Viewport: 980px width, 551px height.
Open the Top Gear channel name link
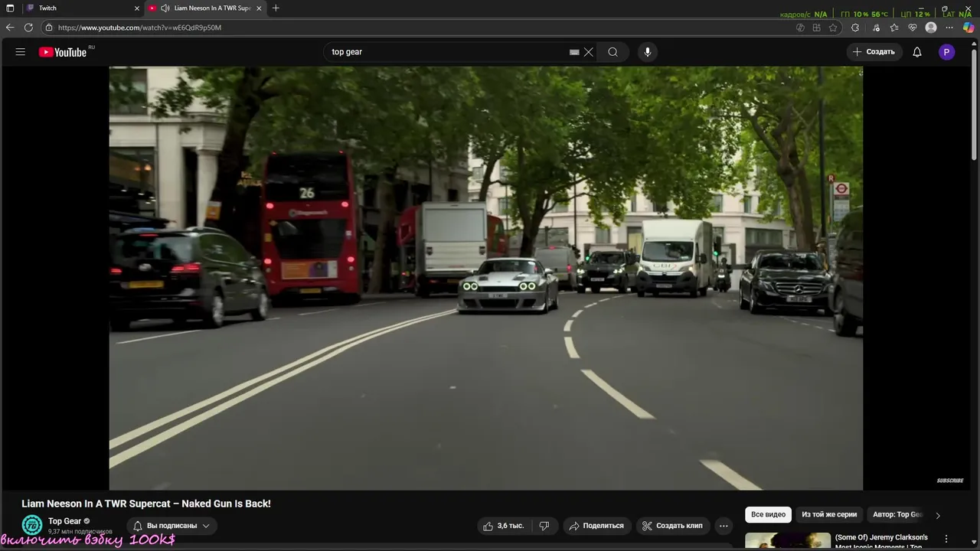64,521
